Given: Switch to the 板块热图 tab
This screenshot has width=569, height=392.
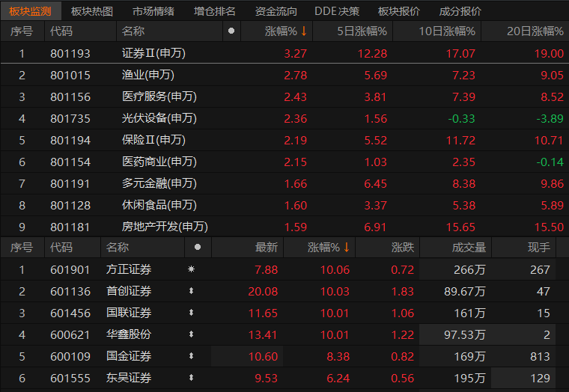Looking at the screenshot, I should pyautogui.click(x=92, y=11).
